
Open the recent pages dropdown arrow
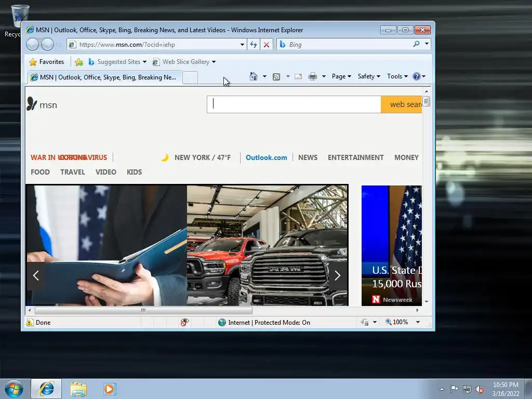[59, 45]
